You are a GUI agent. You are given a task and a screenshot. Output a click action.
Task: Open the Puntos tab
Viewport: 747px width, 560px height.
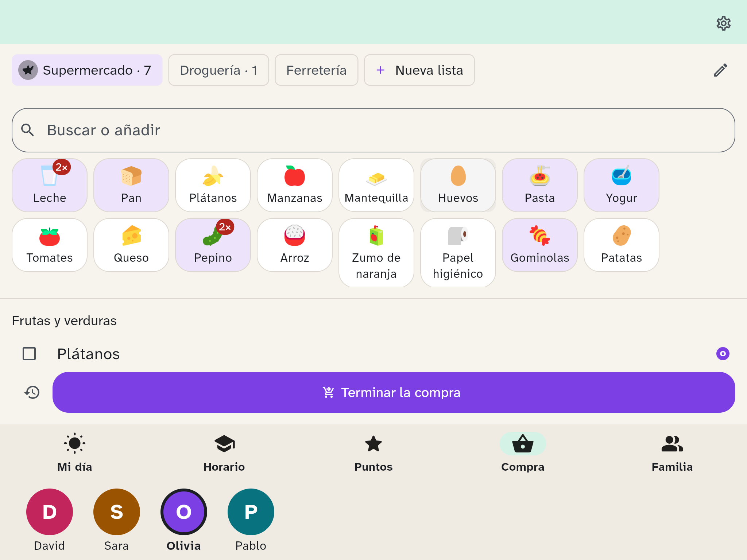point(373,452)
